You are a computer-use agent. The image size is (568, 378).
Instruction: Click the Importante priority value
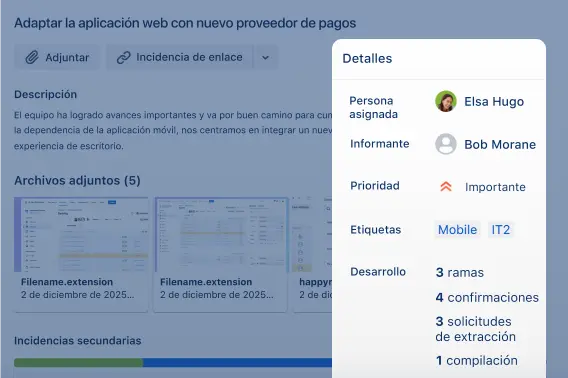pyautogui.click(x=495, y=187)
